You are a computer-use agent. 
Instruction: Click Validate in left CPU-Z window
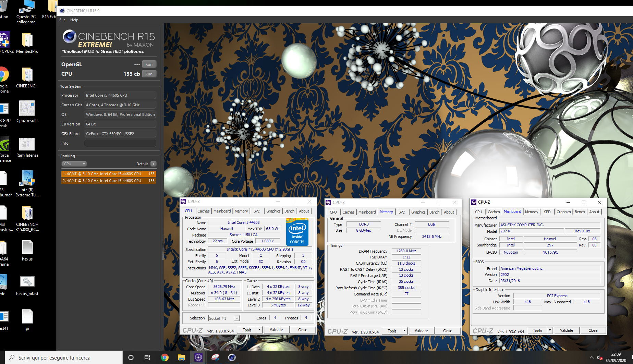[276, 330]
